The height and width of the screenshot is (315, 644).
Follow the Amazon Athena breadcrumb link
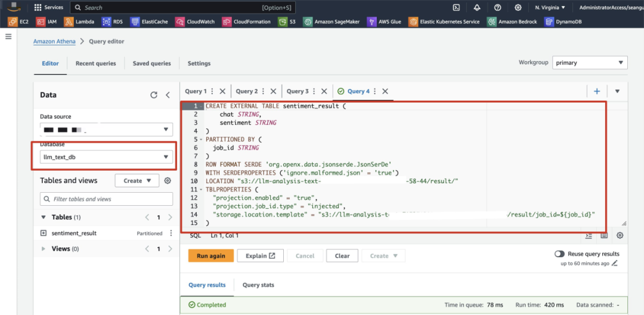pyautogui.click(x=54, y=41)
